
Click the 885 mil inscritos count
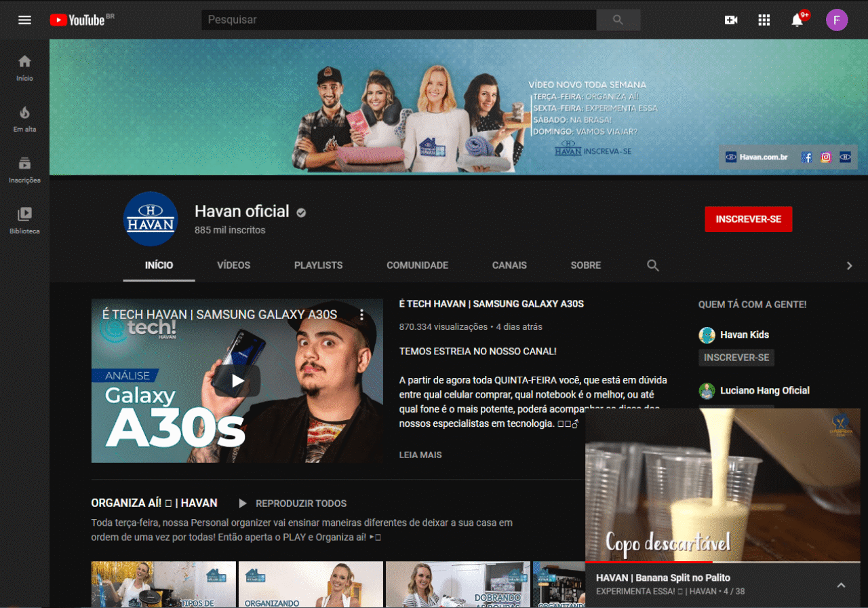[230, 230]
